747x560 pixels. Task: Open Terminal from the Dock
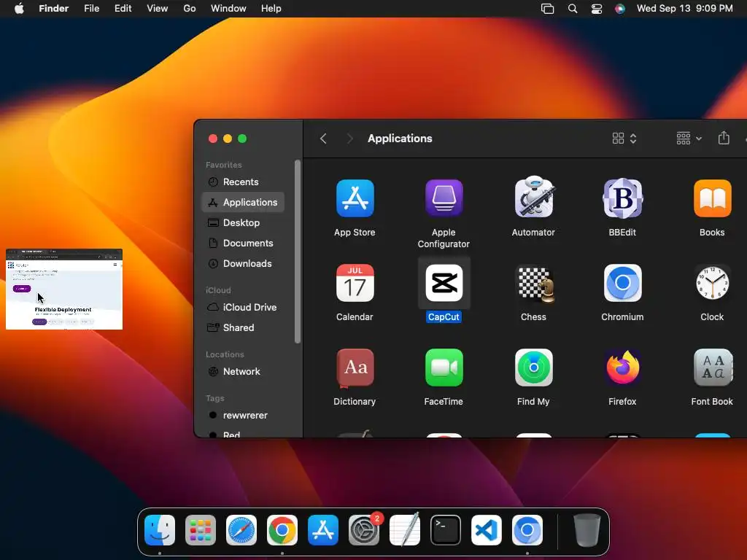pyautogui.click(x=446, y=530)
